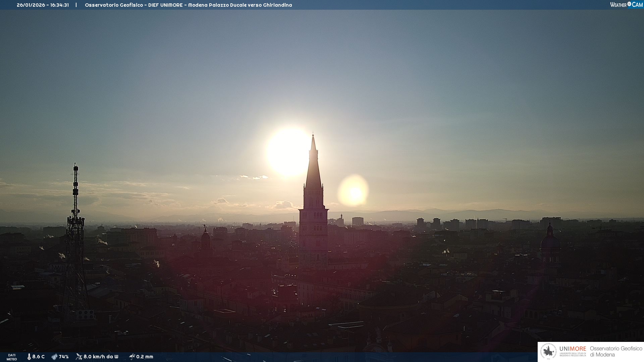Click the church dome on right
Viewport: 644px width, 362px height.
(550, 241)
